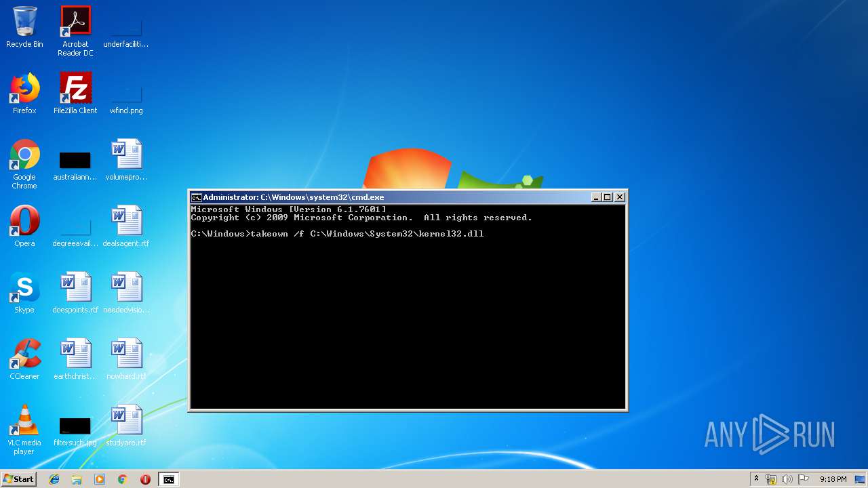Select the CCleaner desktop shortcut

[x=24, y=359]
